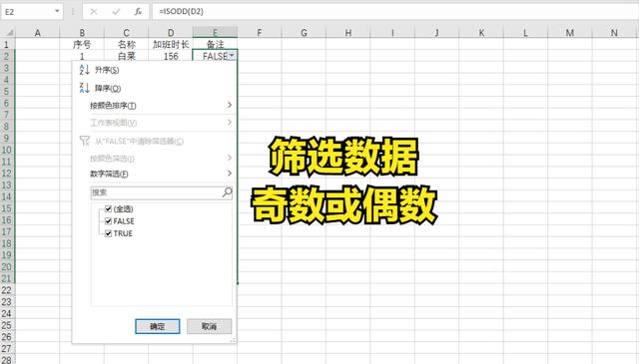Click the ascending sort A-Z icon

pos(84,70)
